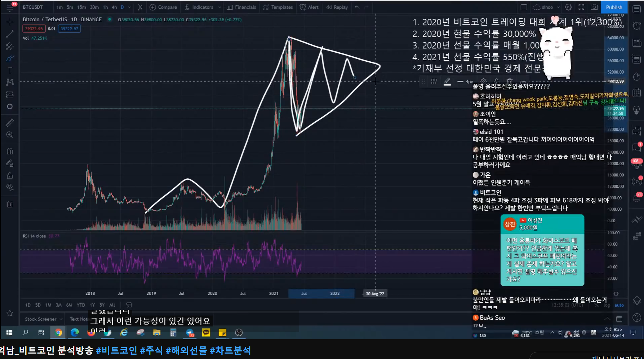Click the Compare symbol button

pyautogui.click(x=163, y=7)
